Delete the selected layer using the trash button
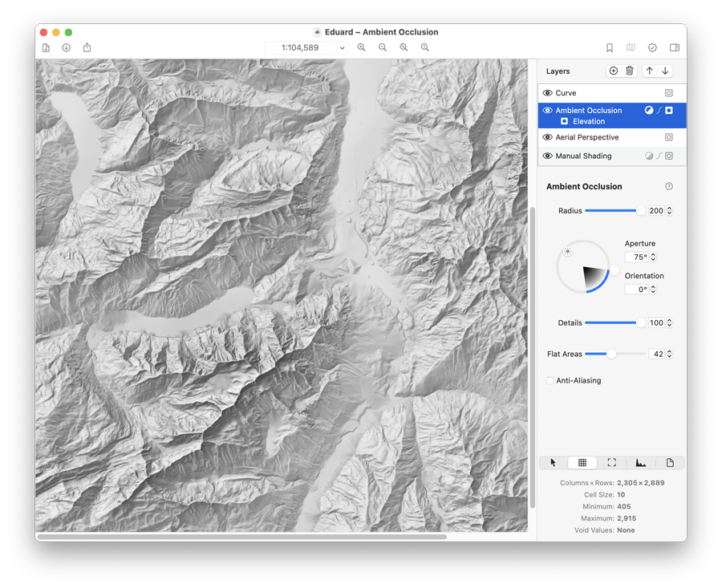The image size is (722, 588). tap(629, 71)
